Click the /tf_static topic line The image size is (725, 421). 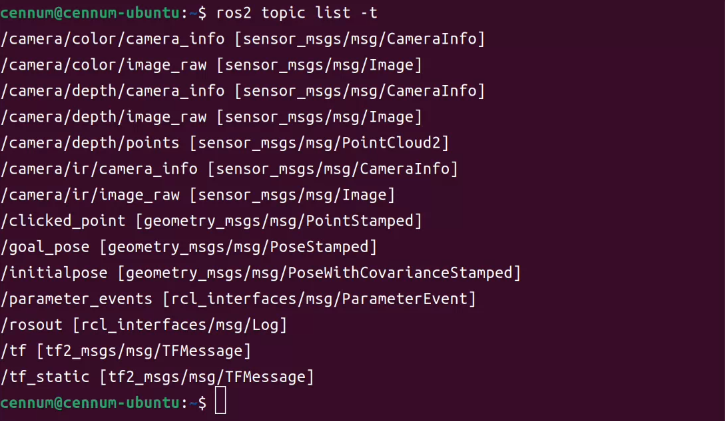coord(157,377)
